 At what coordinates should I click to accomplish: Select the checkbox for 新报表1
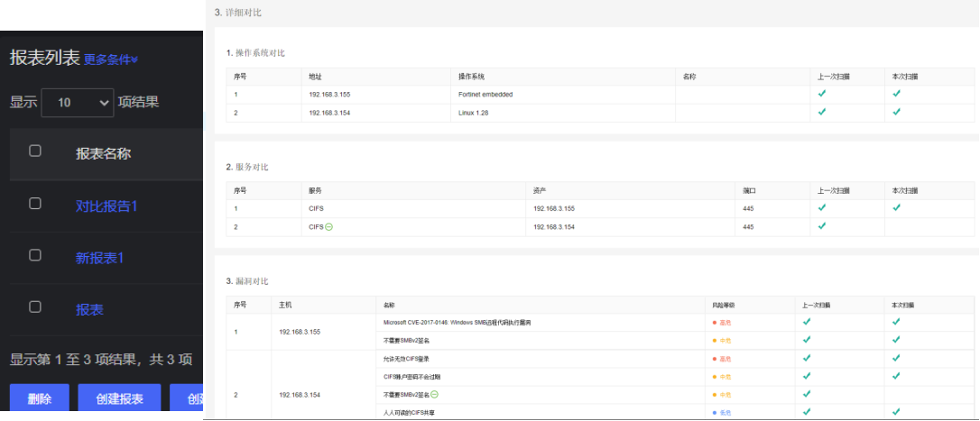click(35, 256)
